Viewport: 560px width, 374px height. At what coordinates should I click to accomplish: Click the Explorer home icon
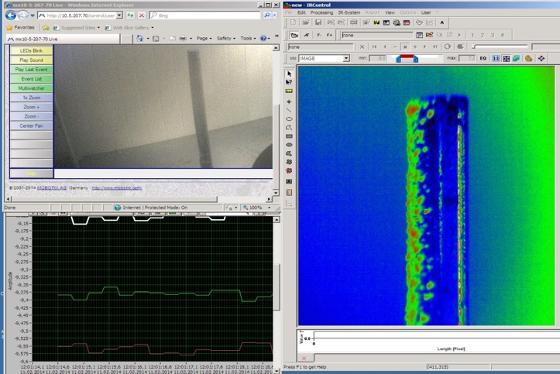140,38
